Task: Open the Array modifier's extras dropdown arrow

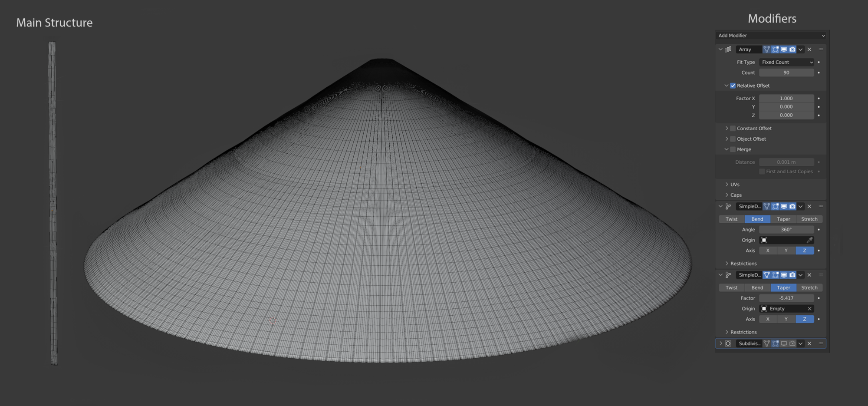Action: [x=801, y=50]
